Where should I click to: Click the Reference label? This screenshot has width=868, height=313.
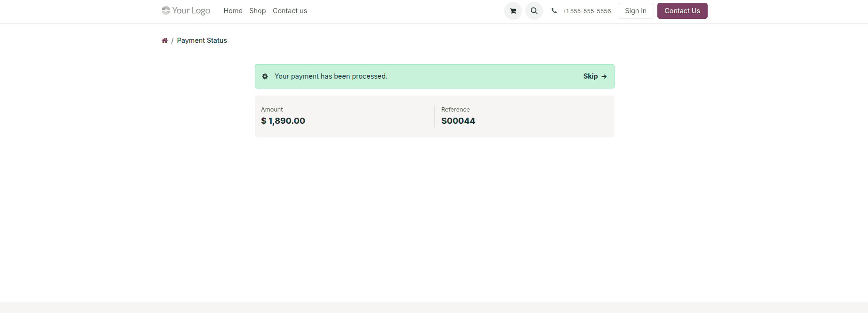tap(455, 110)
